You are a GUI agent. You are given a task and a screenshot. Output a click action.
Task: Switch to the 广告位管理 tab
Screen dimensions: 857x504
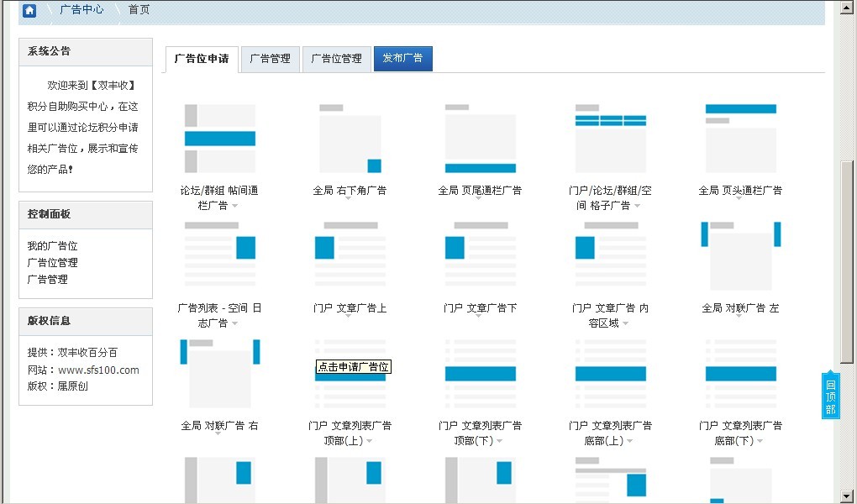pyautogui.click(x=336, y=59)
